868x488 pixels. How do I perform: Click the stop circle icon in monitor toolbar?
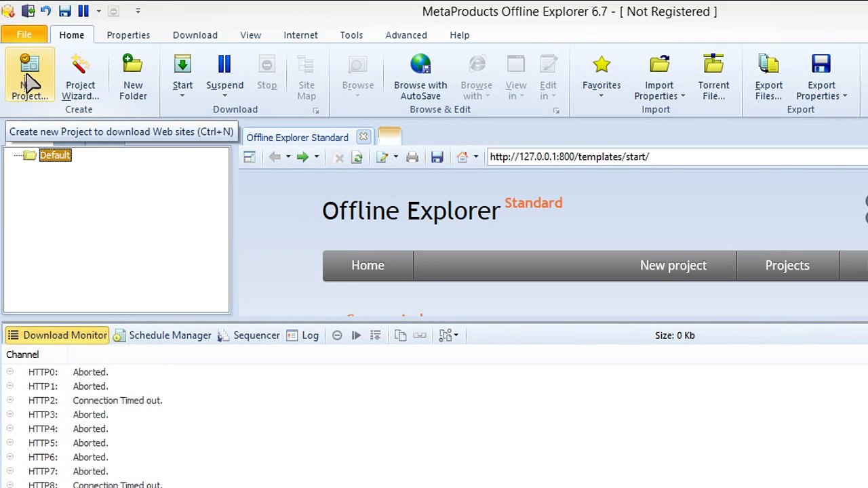click(x=337, y=335)
